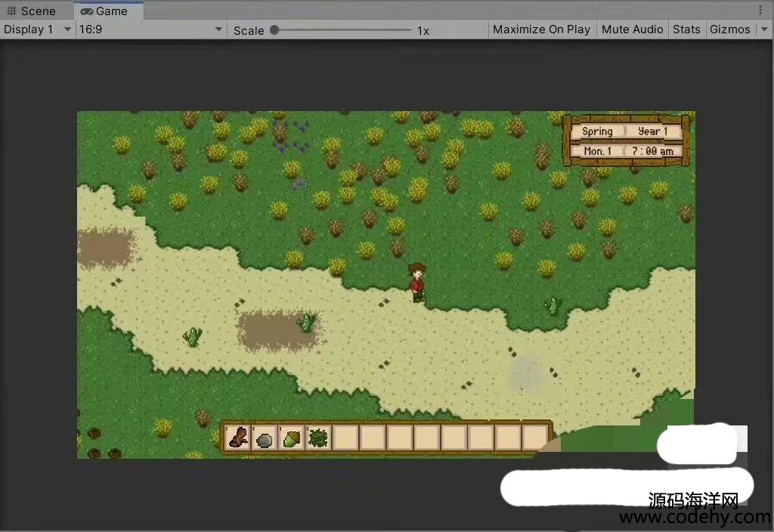Click the Game tab controller icon
Viewport: 774px width, 532px height.
pos(86,11)
